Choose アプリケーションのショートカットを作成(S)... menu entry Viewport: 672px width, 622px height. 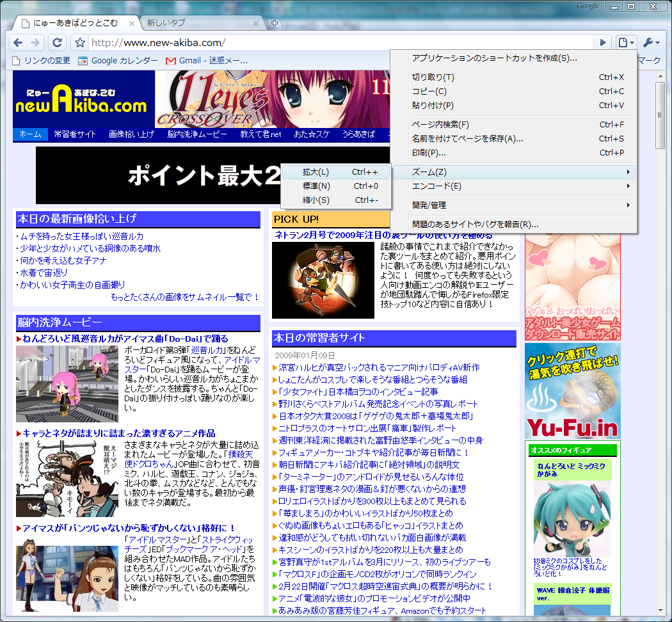point(513,58)
